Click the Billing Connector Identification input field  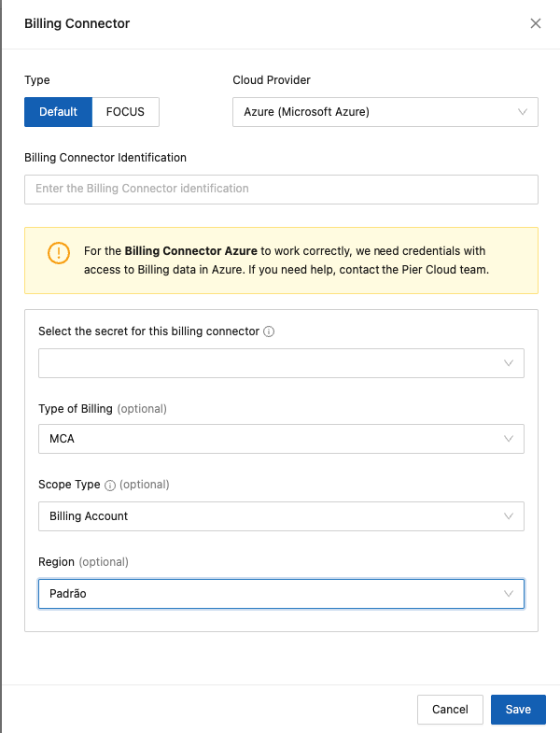click(281, 189)
